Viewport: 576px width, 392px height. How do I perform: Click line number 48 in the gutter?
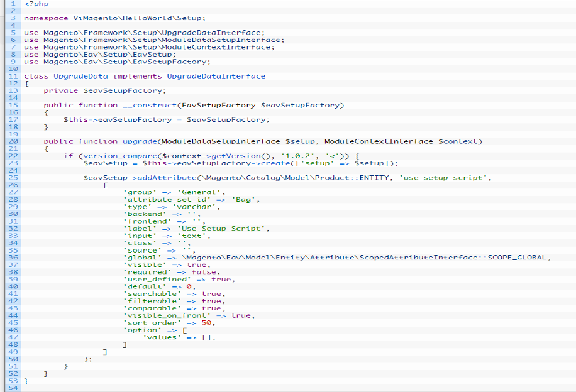tap(13, 345)
